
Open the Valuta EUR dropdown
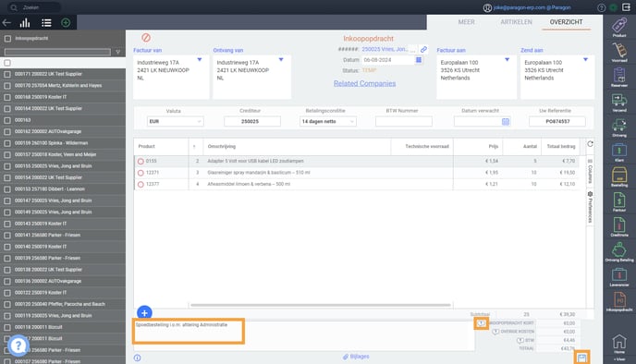[x=176, y=121]
